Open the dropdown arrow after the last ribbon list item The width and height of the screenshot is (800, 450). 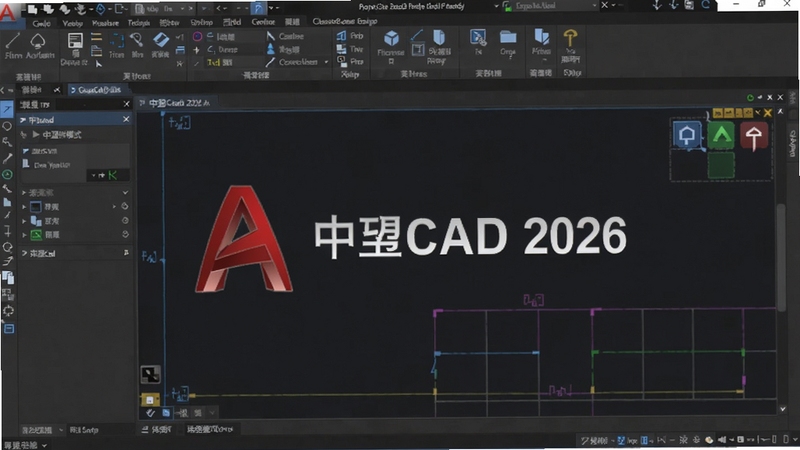point(327,62)
